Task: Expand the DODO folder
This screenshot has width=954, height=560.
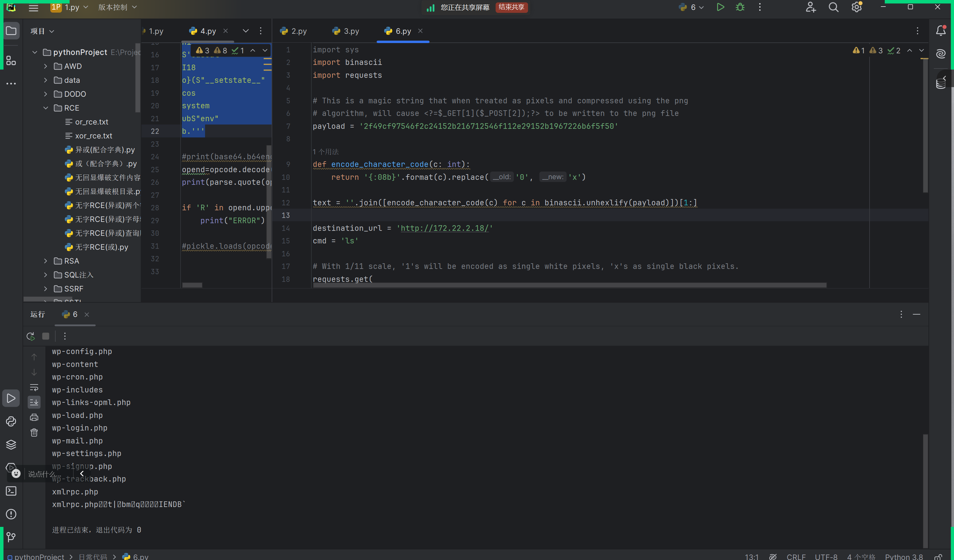Action: point(45,94)
